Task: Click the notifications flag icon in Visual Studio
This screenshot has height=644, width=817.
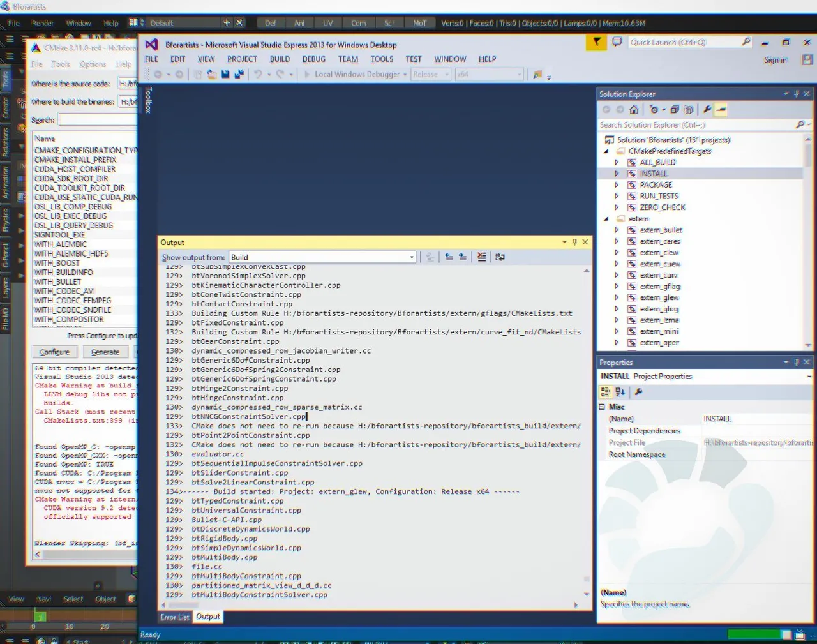Action: coord(596,42)
